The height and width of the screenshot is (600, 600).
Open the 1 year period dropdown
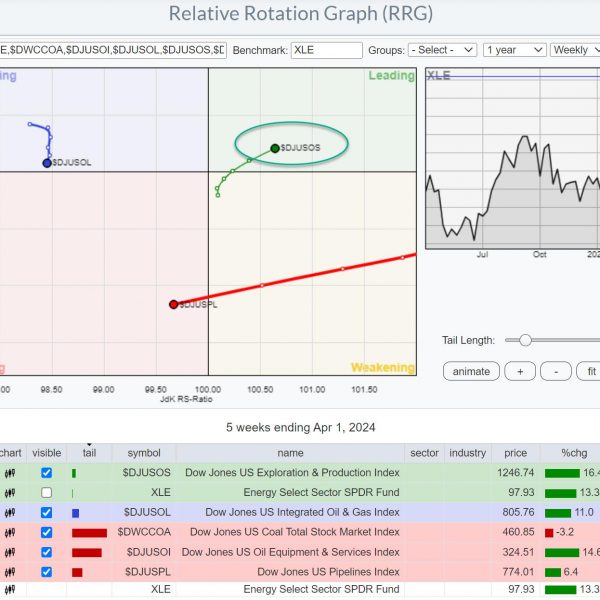(514, 50)
